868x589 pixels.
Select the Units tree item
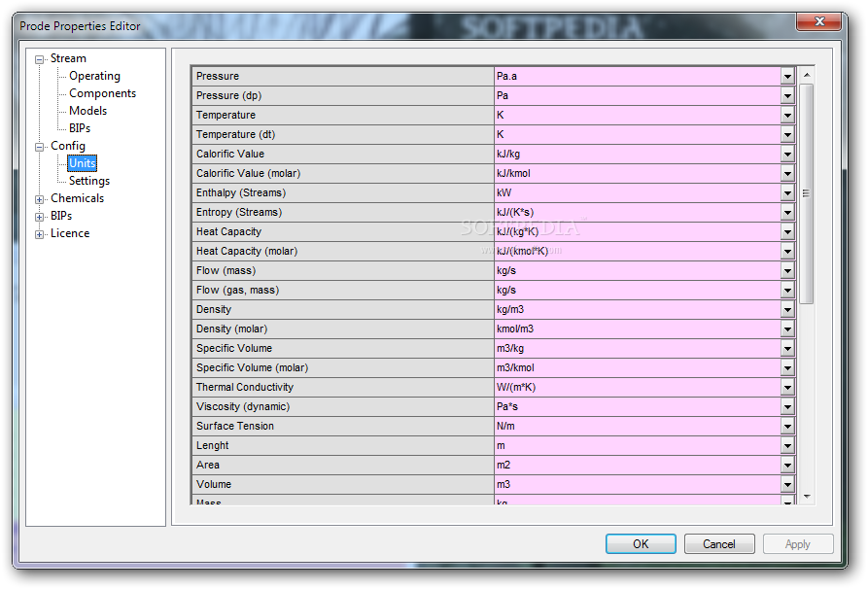82,163
